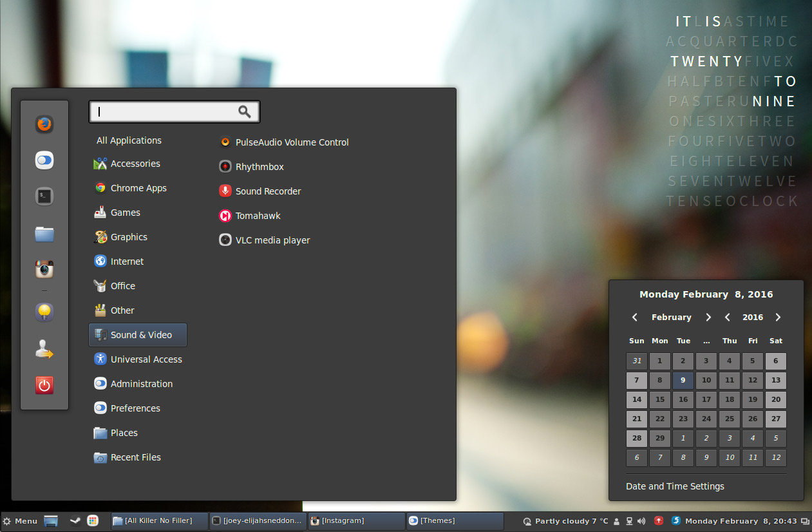Open the red update manager tray icon
This screenshot has height=532, width=812.
pyautogui.click(x=658, y=521)
